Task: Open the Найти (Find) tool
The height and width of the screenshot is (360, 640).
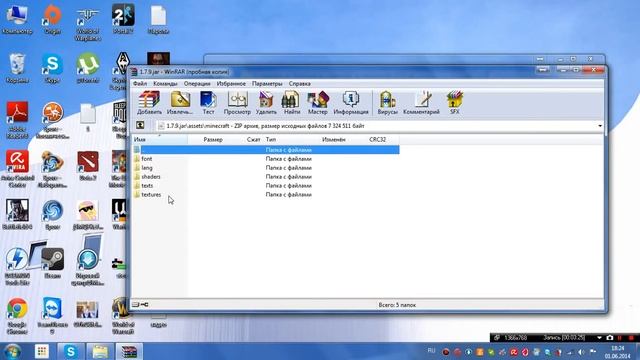Action: point(291,102)
